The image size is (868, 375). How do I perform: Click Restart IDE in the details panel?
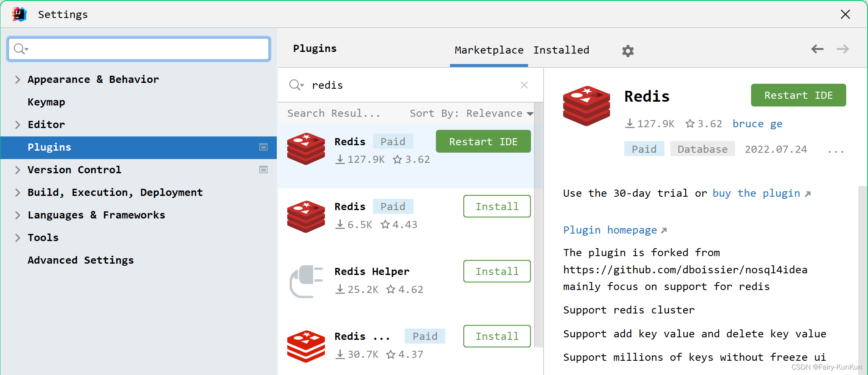(x=798, y=95)
